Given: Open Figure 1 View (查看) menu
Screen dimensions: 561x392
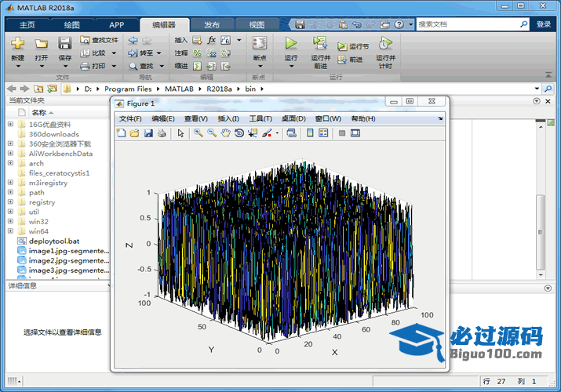Looking at the screenshot, I should [195, 118].
